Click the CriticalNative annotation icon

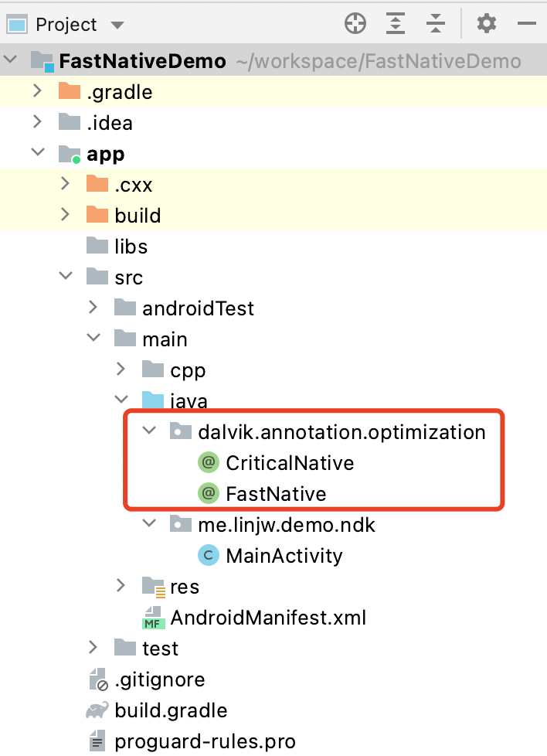click(x=207, y=463)
